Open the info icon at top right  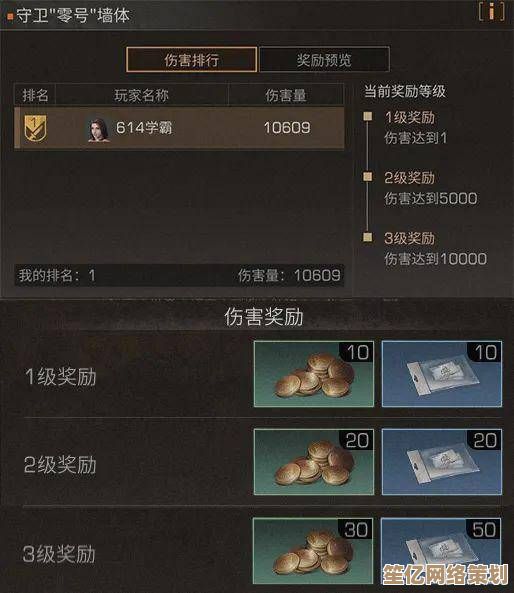coord(491,12)
